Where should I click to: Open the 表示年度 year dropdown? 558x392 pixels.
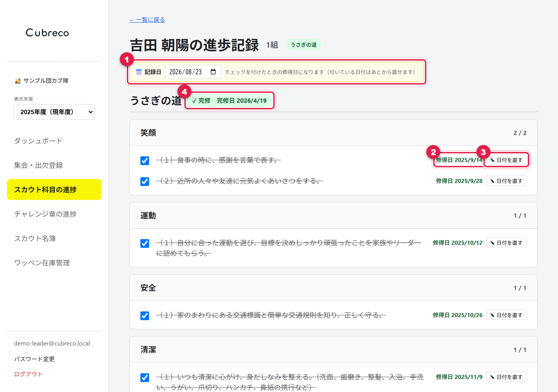(54, 112)
